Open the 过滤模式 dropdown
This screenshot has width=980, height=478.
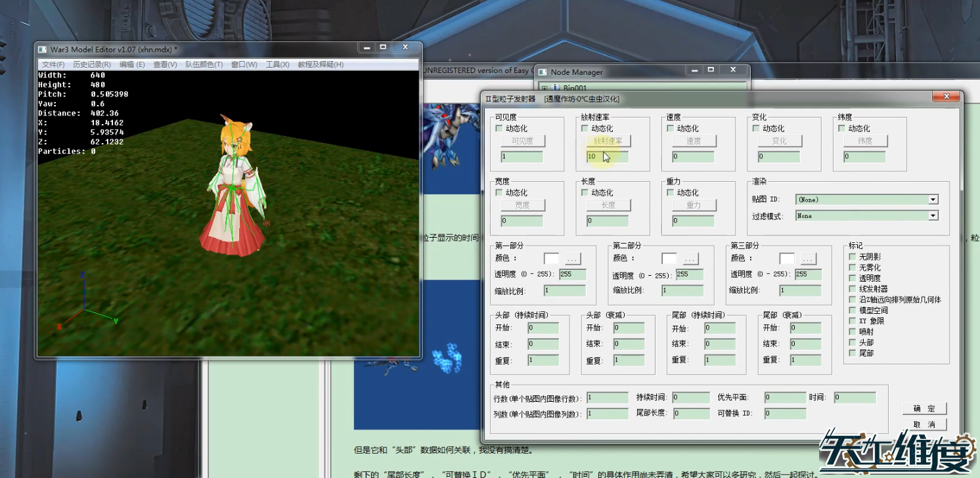(933, 216)
